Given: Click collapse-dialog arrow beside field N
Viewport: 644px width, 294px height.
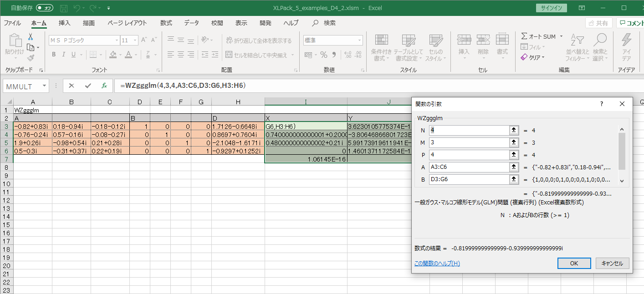Looking at the screenshot, I should (x=514, y=131).
